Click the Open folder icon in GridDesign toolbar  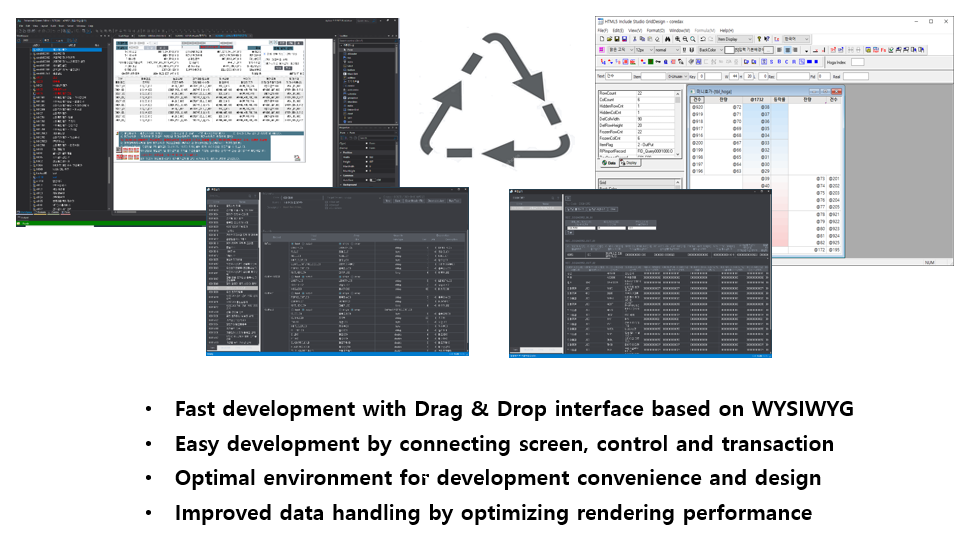[607, 39]
